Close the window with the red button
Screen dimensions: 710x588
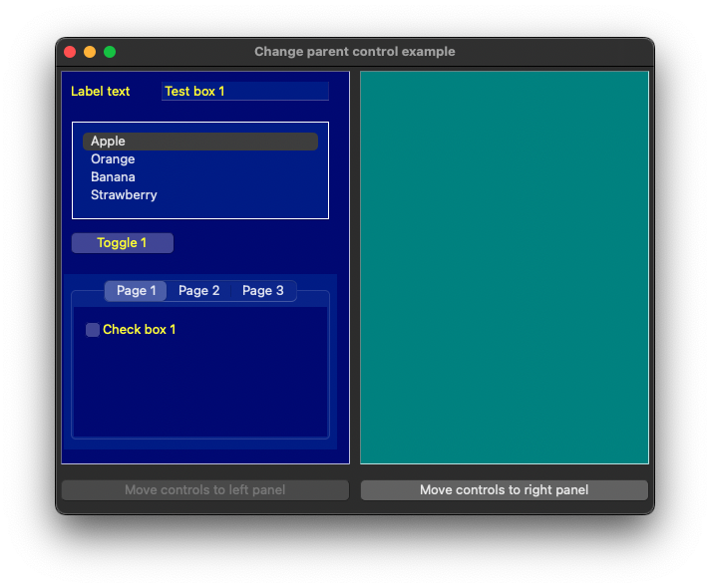[70, 52]
